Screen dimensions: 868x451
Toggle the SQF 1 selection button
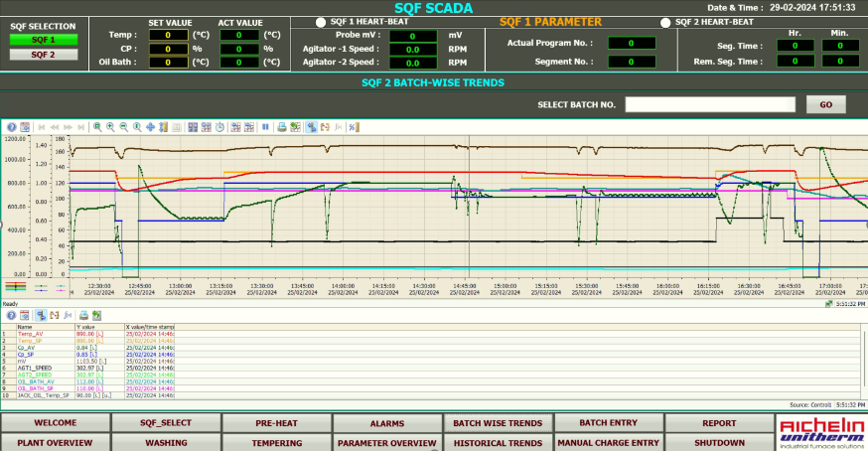[x=43, y=40]
